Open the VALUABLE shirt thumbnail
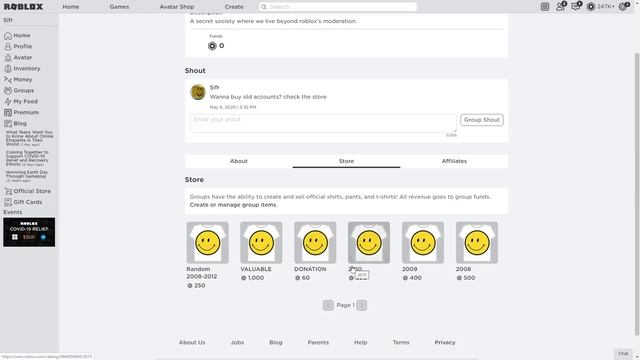The image size is (640, 360). click(x=261, y=242)
